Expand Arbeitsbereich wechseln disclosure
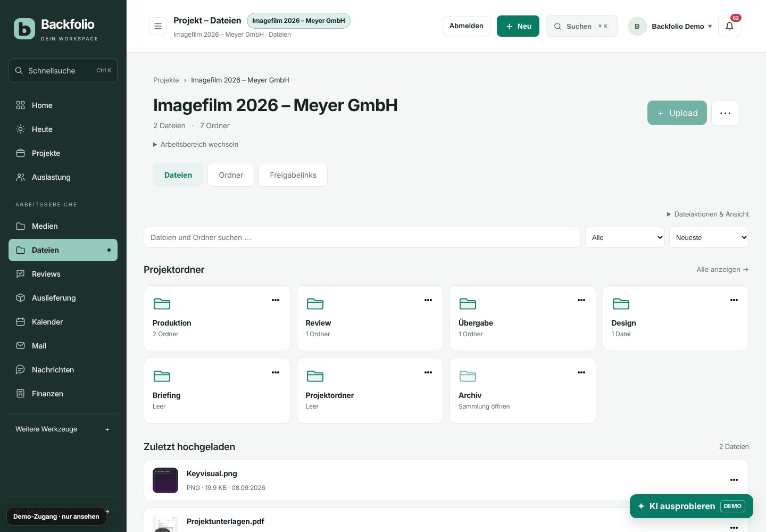Screen dimensions: 766x532 click(x=196, y=144)
